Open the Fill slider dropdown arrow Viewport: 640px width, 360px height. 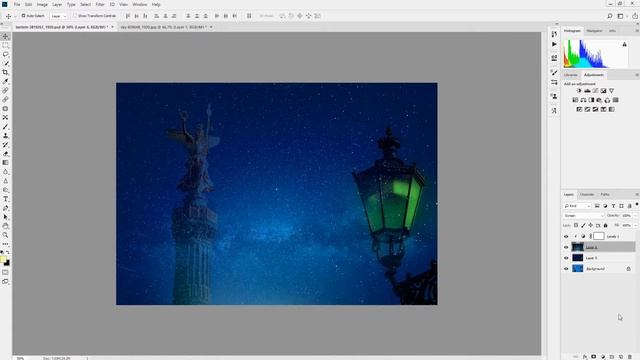point(636,225)
